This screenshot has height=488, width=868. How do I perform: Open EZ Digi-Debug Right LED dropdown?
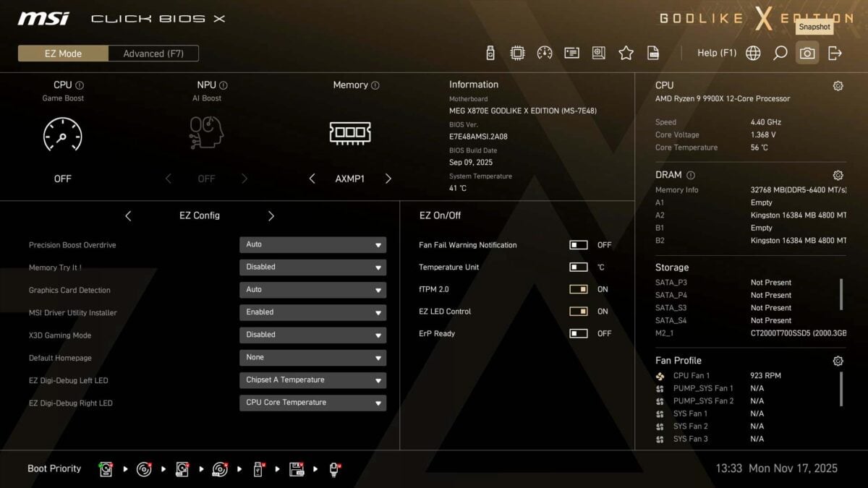312,403
